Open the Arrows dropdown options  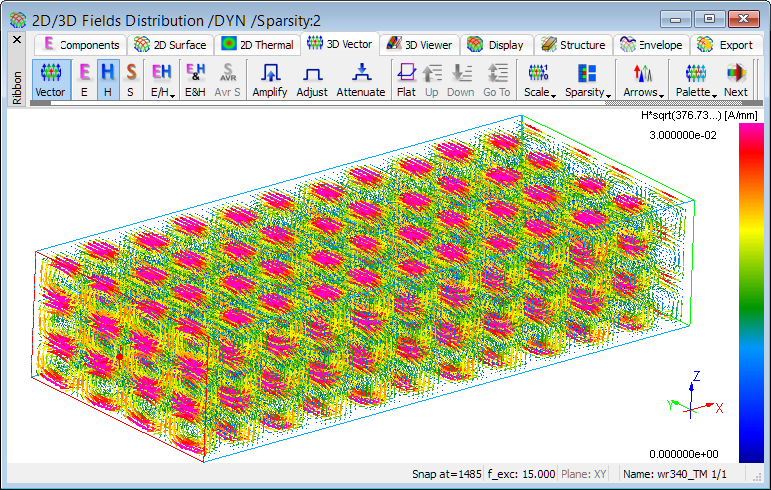643,80
